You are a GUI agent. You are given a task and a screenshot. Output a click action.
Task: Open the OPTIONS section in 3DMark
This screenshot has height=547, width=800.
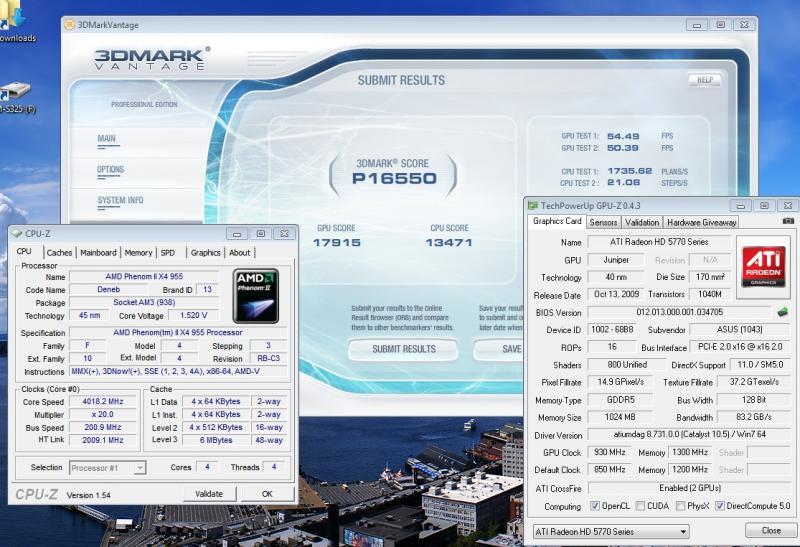tap(110, 169)
